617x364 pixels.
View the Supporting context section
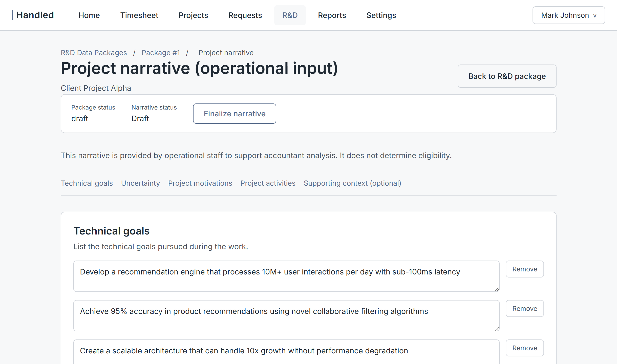coord(352,183)
